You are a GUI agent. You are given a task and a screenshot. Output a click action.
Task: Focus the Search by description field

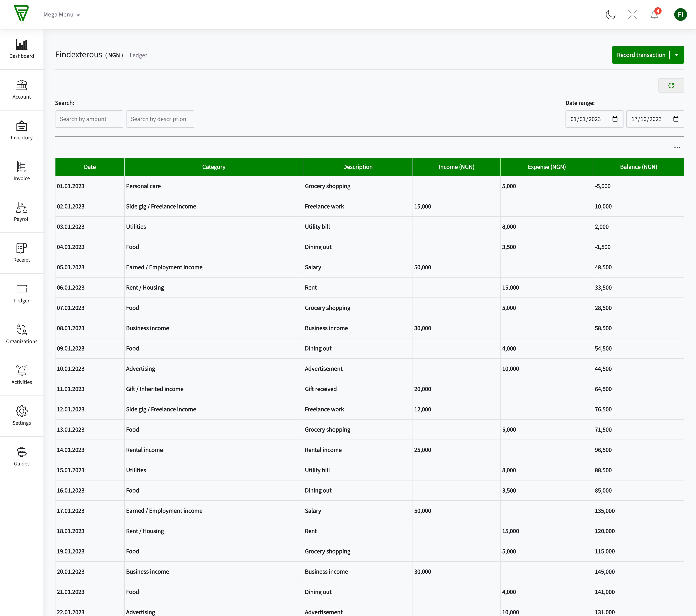pos(160,119)
